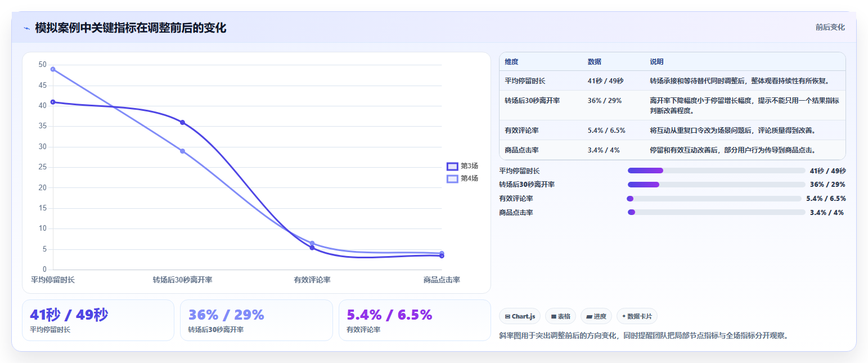Select the 表格 chip
Image resolution: width=868 pixels, height=363 pixels.
pos(561,316)
